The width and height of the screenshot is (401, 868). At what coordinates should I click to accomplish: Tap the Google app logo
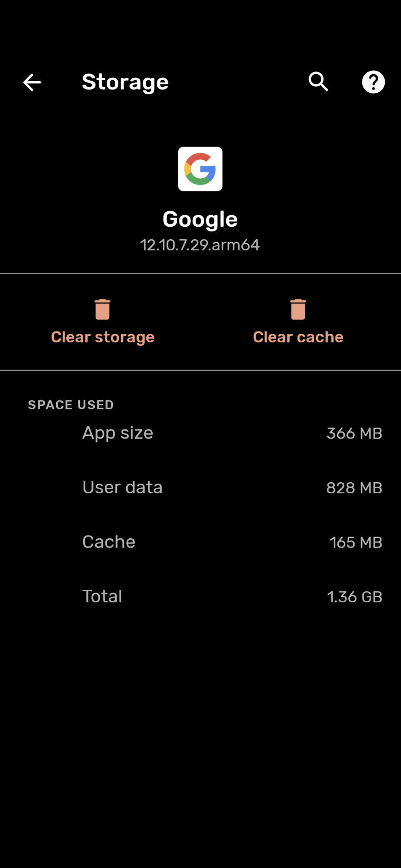200,169
